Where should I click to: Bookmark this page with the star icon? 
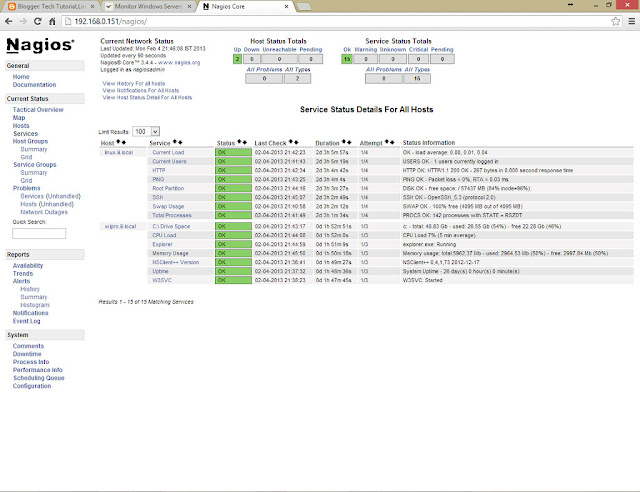point(616,22)
